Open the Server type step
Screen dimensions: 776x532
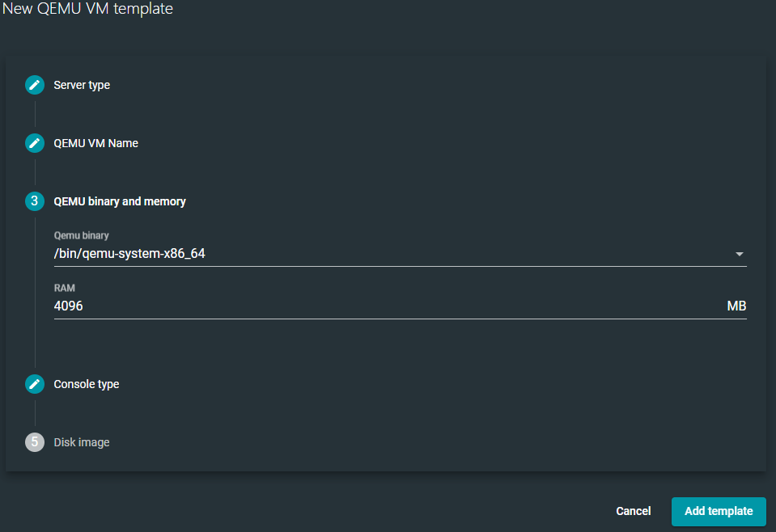[x=82, y=85]
